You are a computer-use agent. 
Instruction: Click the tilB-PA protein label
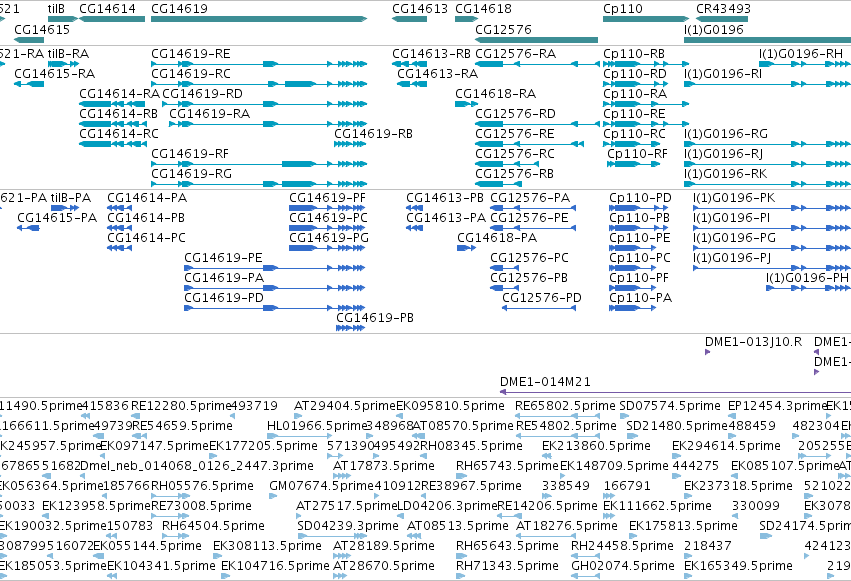click(71, 198)
